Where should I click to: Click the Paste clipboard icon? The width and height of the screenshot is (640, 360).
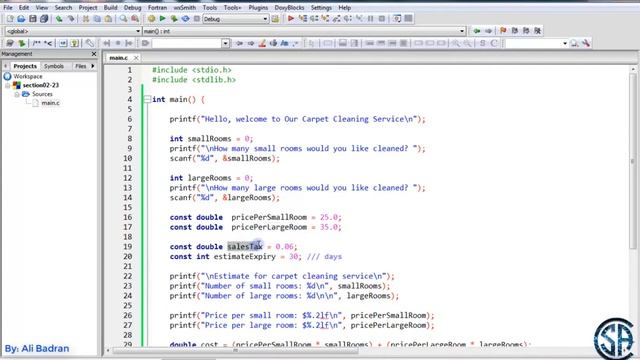(109, 19)
